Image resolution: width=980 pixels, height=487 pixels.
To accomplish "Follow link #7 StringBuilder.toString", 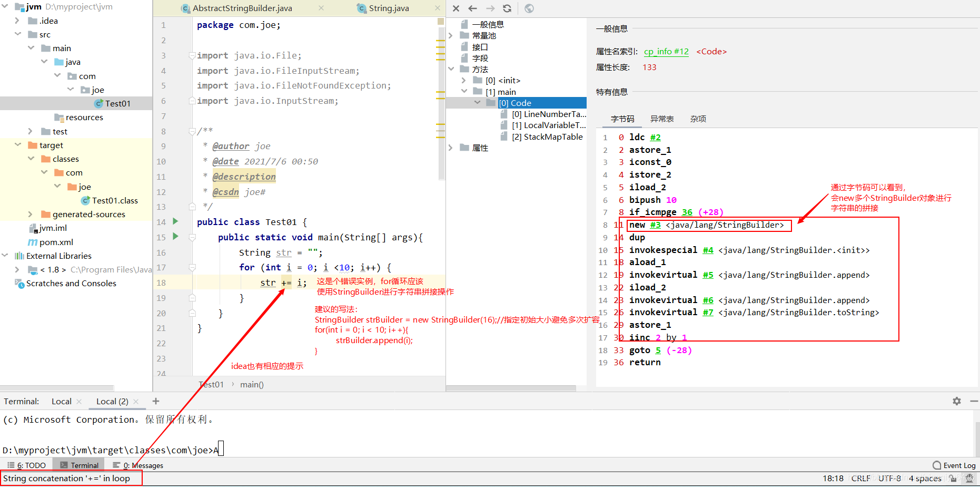I will tap(708, 313).
